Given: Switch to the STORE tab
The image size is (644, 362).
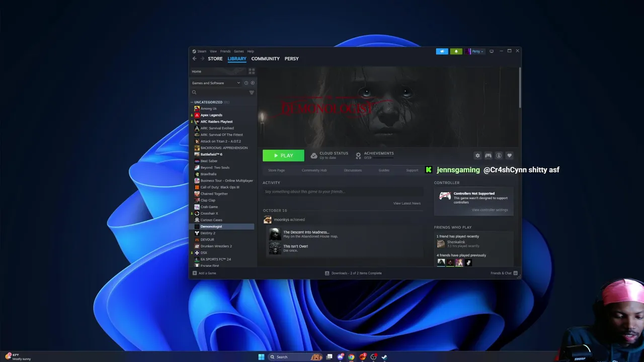Looking at the screenshot, I should click(x=215, y=59).
